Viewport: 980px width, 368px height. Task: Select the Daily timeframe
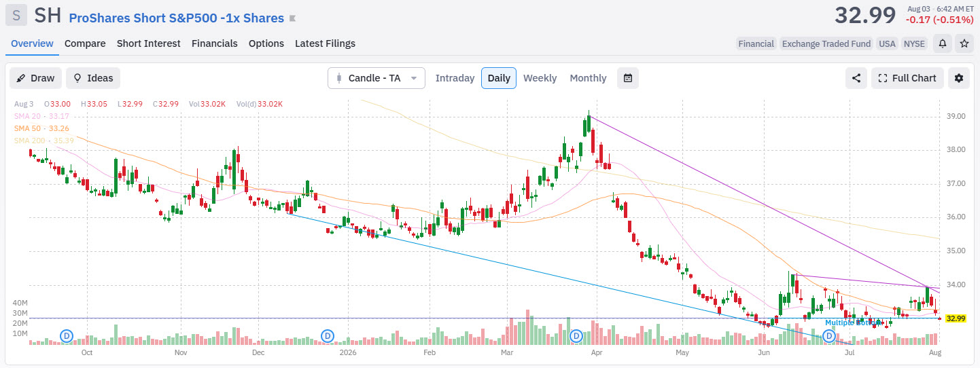(x=499, y=78)
